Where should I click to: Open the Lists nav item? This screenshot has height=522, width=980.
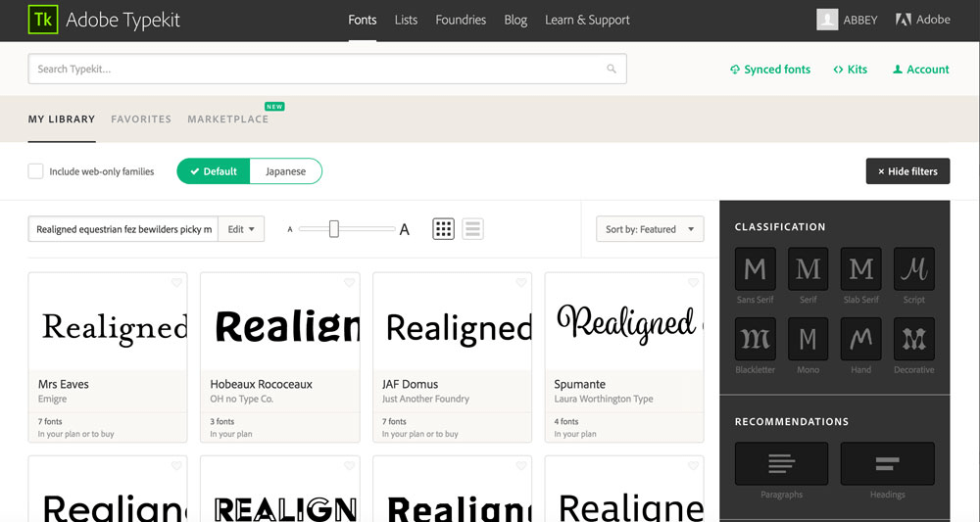(406, 20)
